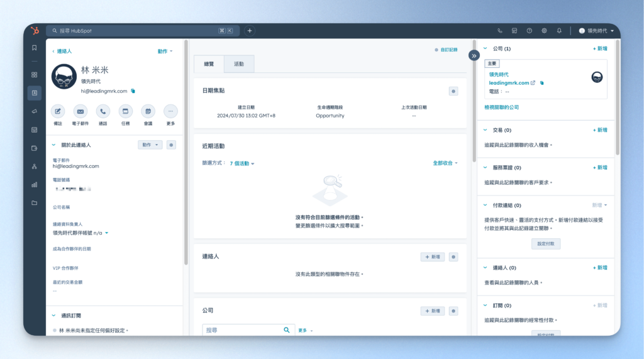Collapse the 付款連結 (0) section
644x359 pixels.
(486, 205)
